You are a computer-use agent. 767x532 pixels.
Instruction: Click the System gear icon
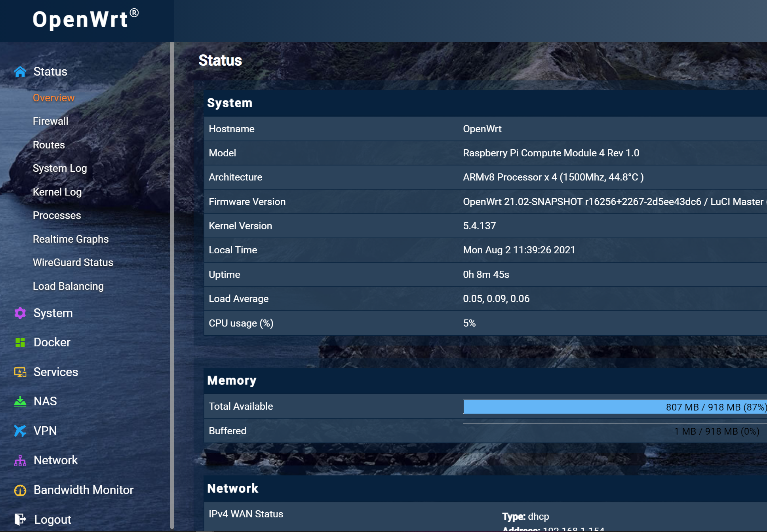point(20,313)
